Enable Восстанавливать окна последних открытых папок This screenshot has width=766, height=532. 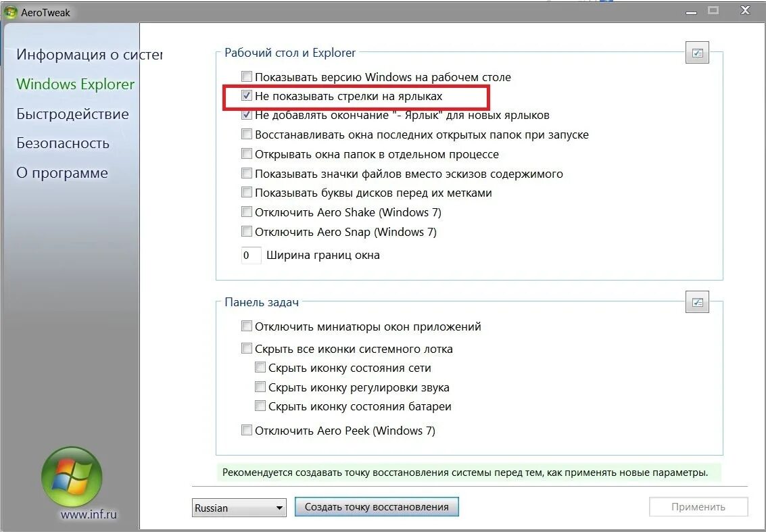247,135
